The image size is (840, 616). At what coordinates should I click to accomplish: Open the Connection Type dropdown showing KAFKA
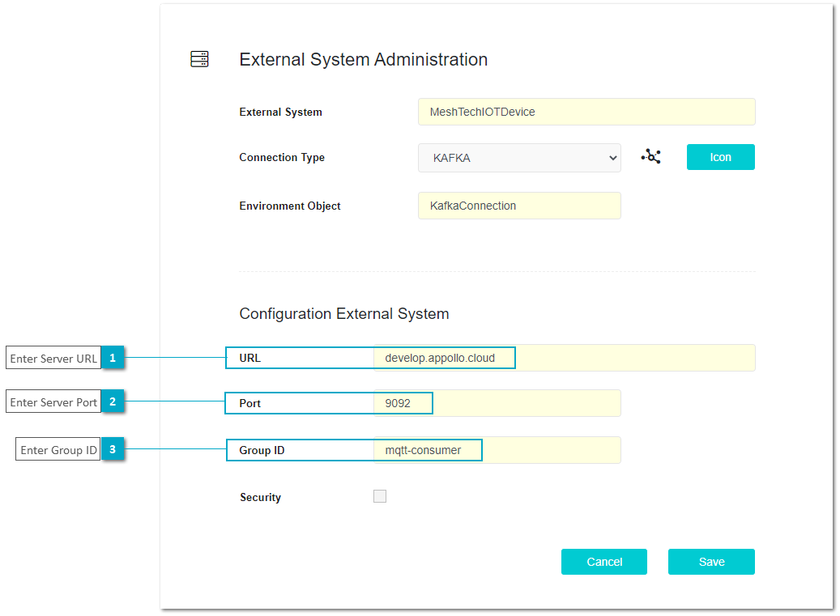pos(519,158)
